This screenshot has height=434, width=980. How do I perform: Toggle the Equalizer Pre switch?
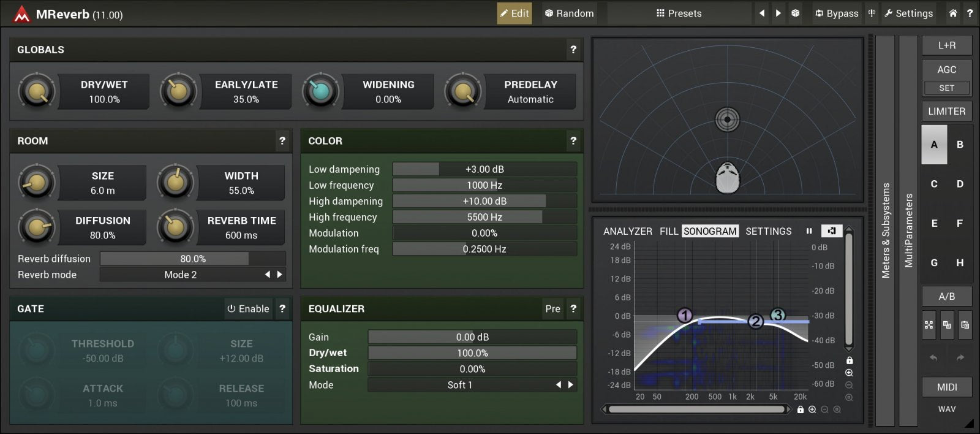[553, 308]
